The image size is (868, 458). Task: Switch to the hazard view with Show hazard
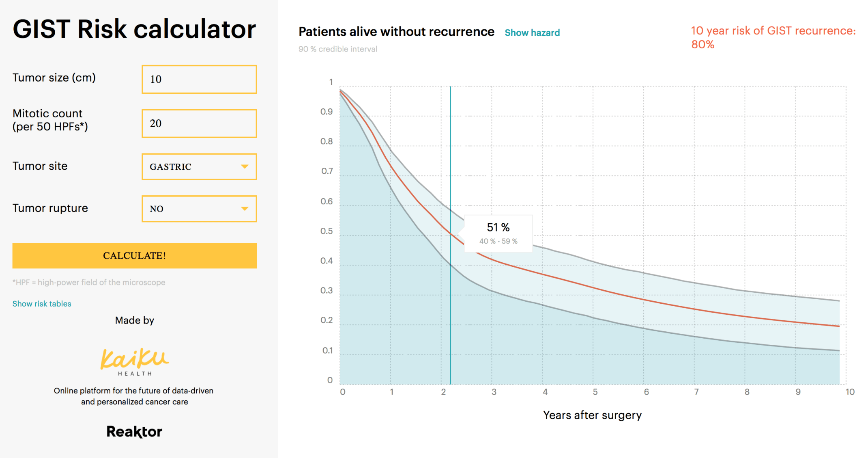532,32
